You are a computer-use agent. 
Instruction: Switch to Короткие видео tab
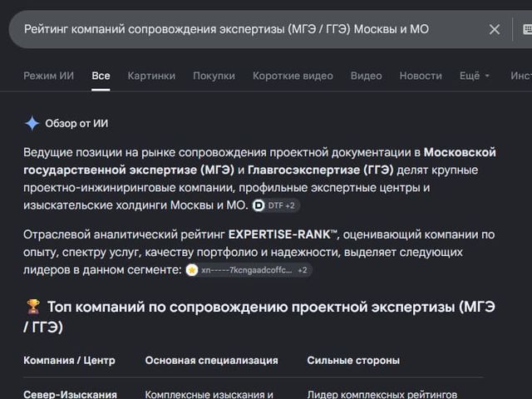[x=293, y=76]
